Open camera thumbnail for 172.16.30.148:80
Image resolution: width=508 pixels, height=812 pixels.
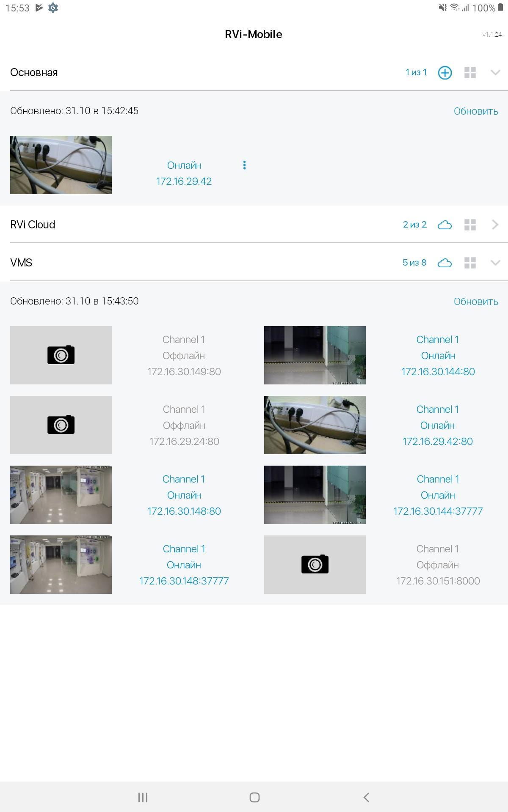pos(61,495)
